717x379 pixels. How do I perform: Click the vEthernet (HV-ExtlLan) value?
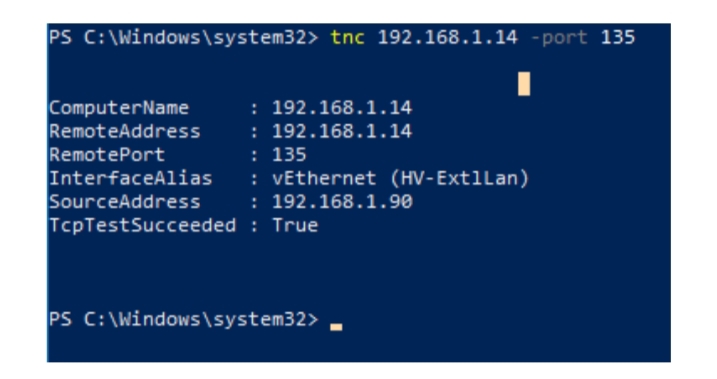pyautogui.click(x=401, y=178)
